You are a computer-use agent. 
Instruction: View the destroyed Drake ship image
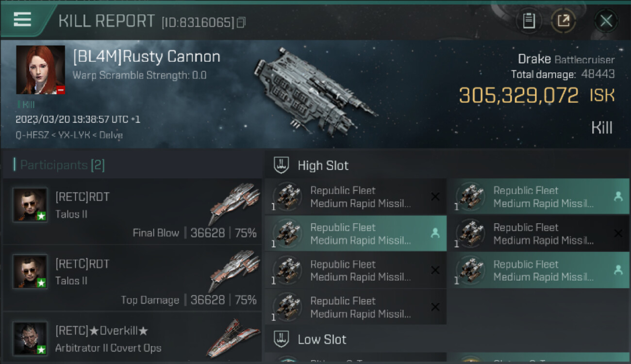pyautogui.click(x=314, y=90)
